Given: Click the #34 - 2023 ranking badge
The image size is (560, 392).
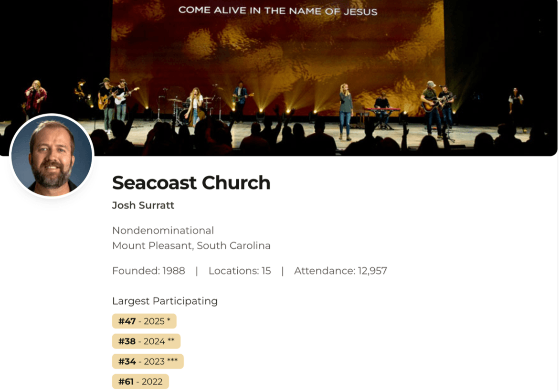Looking at the screenshot, I should [148, 361].
